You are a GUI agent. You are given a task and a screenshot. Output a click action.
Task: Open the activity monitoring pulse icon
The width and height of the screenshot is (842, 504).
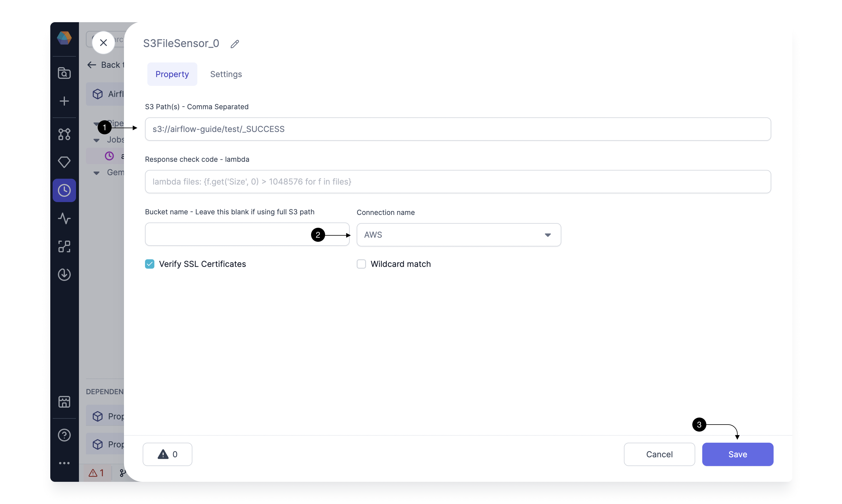[x=64, y=218]
